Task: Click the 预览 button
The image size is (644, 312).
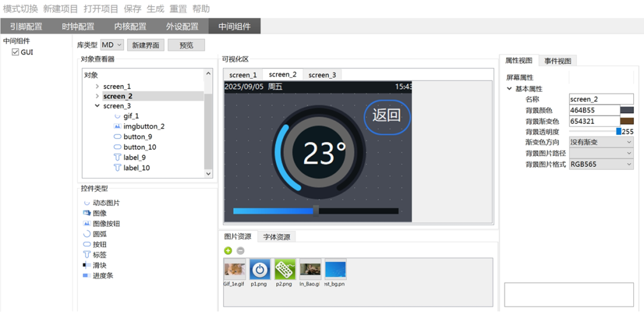Action: click(x=187, y=45)
